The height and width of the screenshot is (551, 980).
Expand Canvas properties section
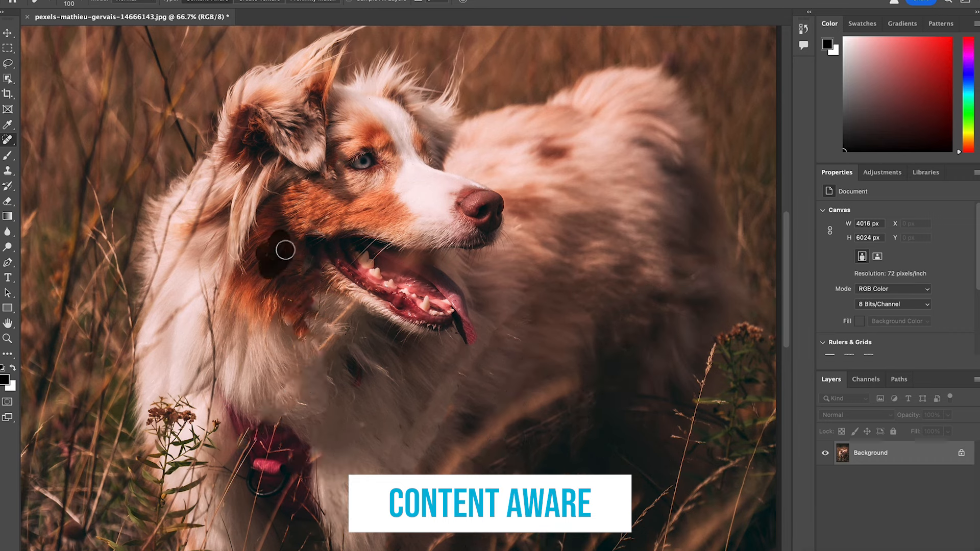coord(823,209)
